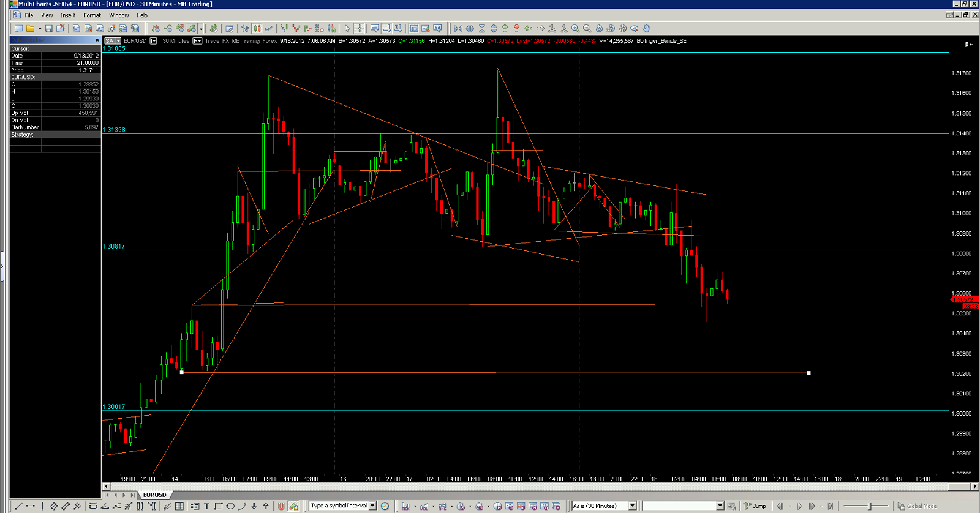This screenshot has height=513, width=980.
Task: Open the pencil tool dropdown arrow
Action: point(201,28)
